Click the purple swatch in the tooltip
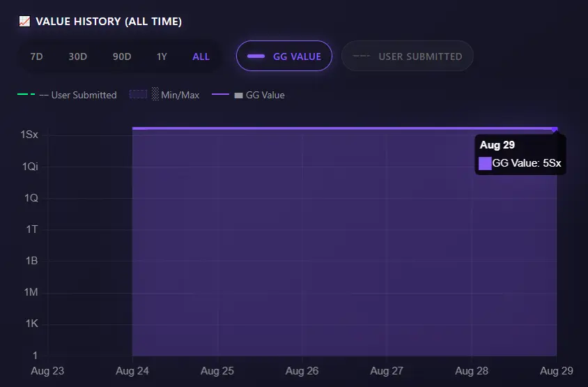This screenshot has height=387, width=588. 485,163
